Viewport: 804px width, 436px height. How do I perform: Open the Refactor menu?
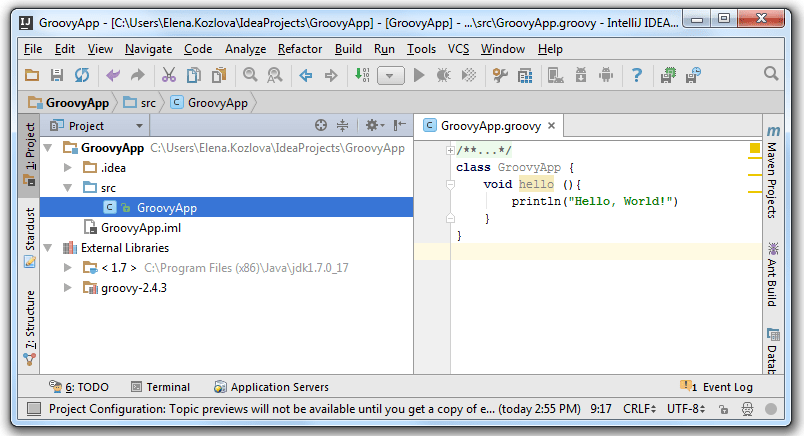point(300,49)
